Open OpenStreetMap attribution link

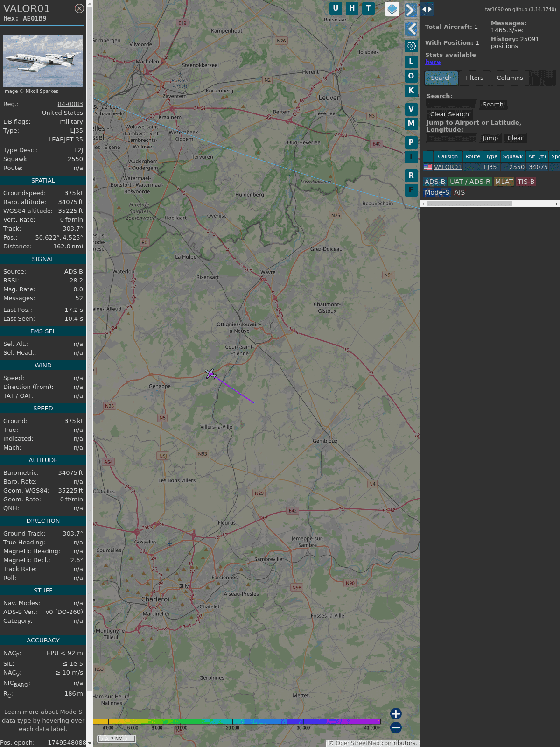point(357,743)
